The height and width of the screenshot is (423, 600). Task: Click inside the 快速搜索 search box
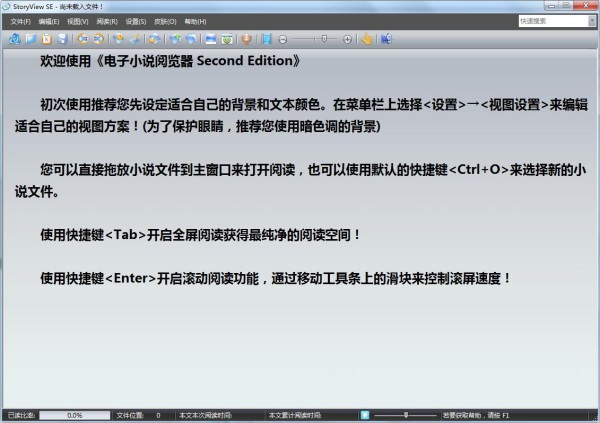click(550, 20)
